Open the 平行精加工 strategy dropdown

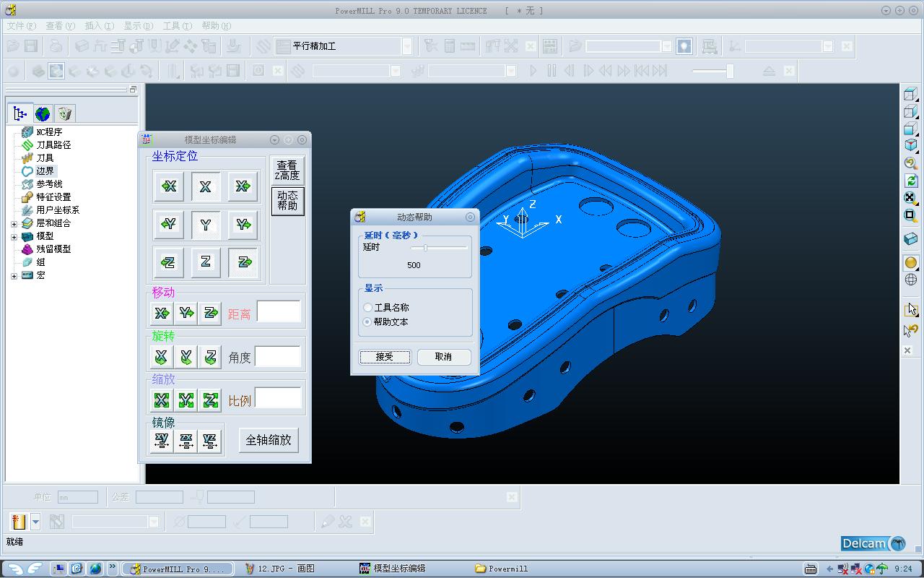click(407, 46)
